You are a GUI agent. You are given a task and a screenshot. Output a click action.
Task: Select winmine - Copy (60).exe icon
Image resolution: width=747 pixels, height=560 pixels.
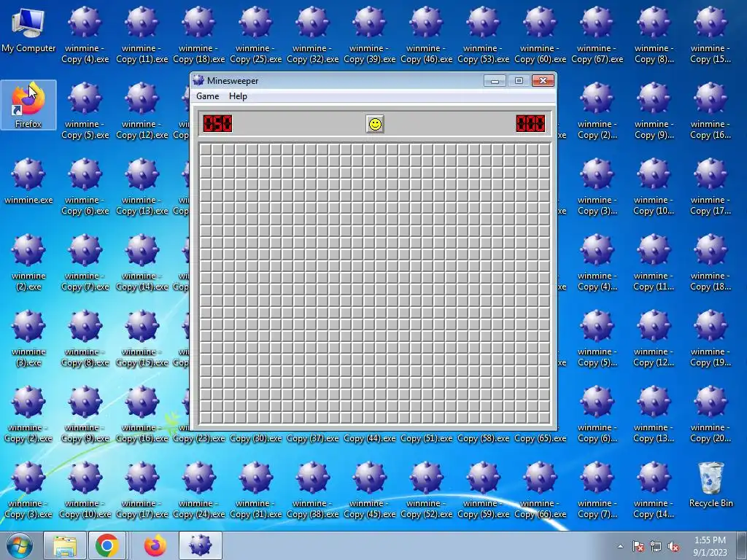click(540, 35)
